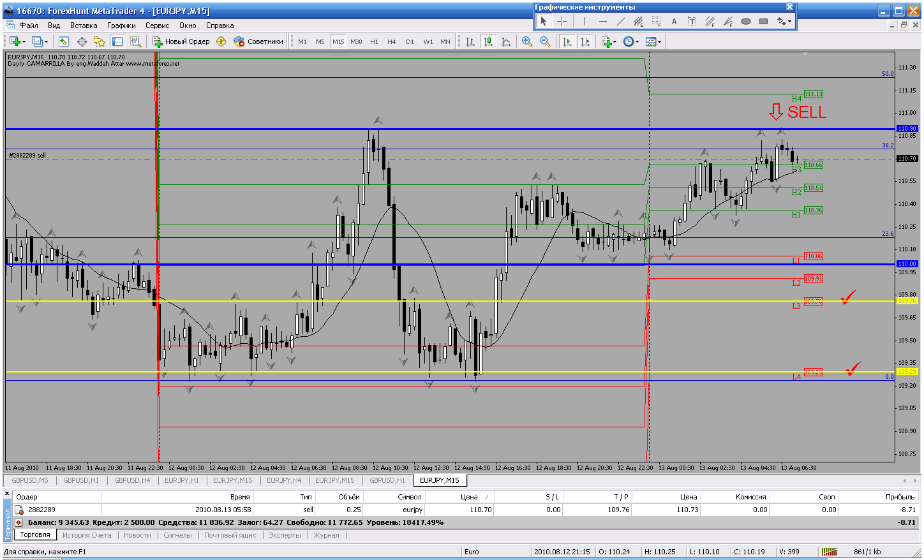Choose the trendline drawing tool

[620, 21]
